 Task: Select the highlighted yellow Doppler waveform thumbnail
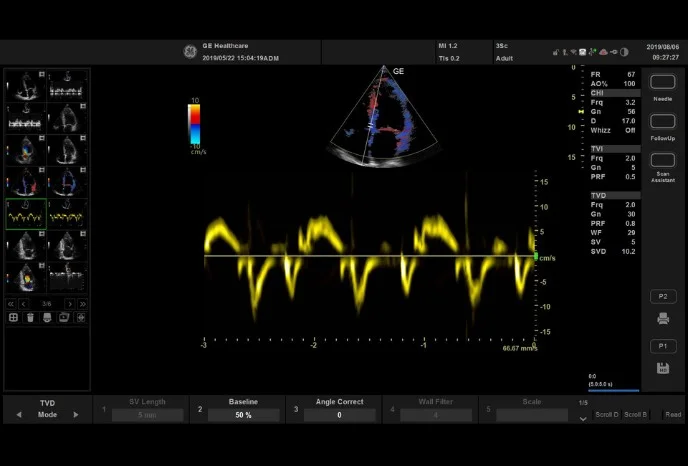[x=26, y=213]
